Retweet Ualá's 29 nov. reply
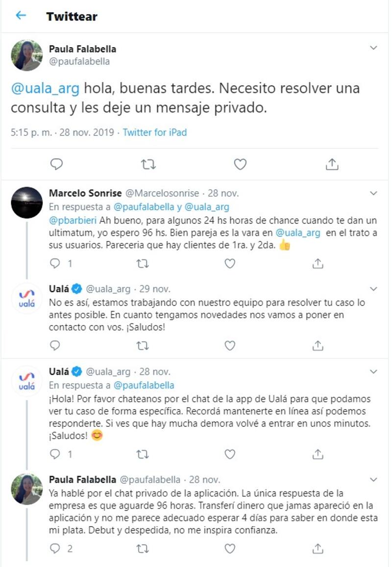 click(x=142, y=346)
